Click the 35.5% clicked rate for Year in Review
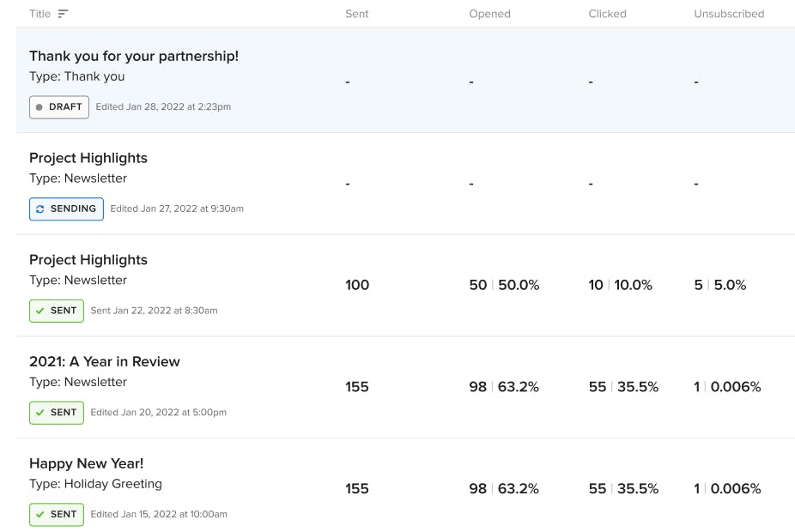 (x=638, y=387)
